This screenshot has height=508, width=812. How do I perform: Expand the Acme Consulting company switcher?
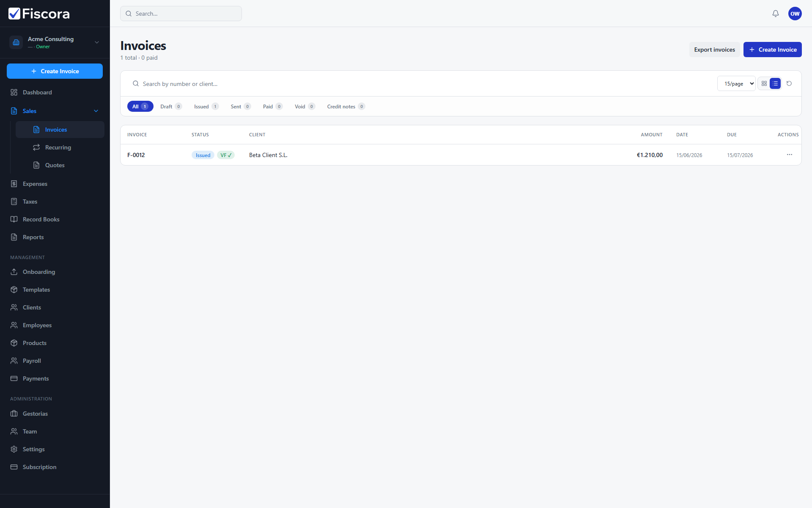[97, 42]
